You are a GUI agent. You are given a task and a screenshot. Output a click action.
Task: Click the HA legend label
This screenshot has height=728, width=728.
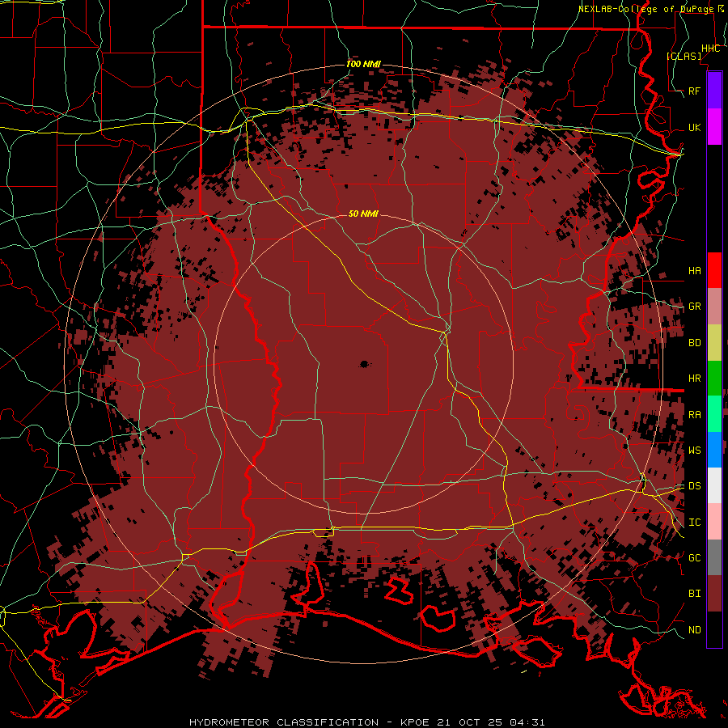tap(695, 270)
